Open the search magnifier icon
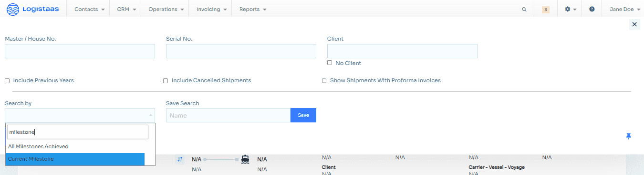 (524, 9)
